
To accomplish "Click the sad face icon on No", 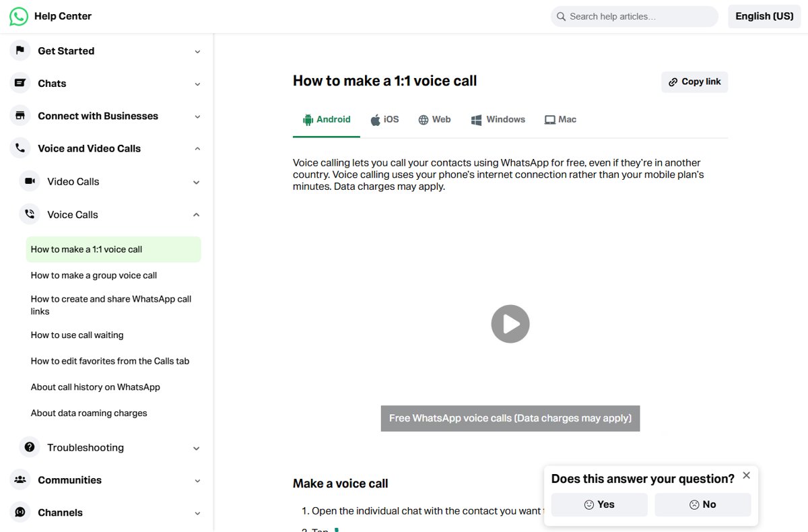I will coord(694,504).
